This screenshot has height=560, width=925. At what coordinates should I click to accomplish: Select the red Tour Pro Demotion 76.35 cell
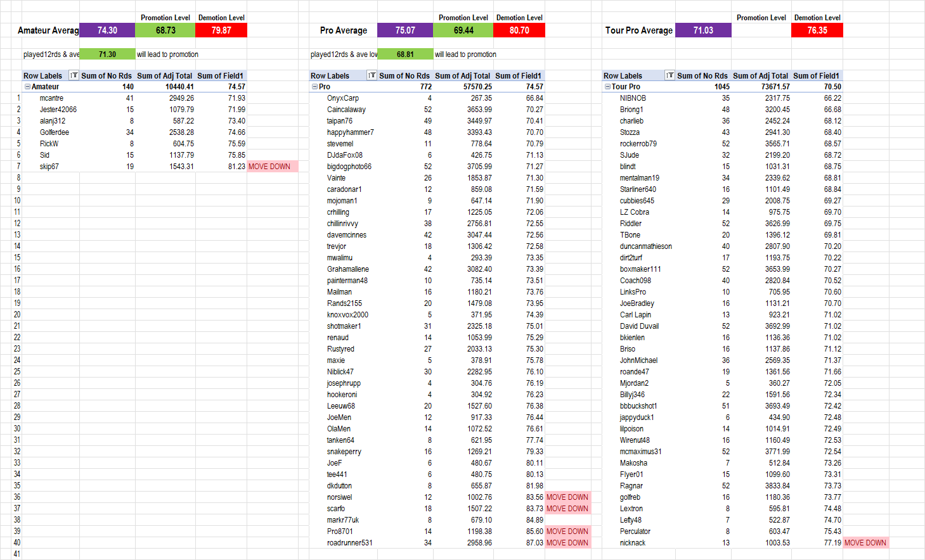(x=817, y=30)
